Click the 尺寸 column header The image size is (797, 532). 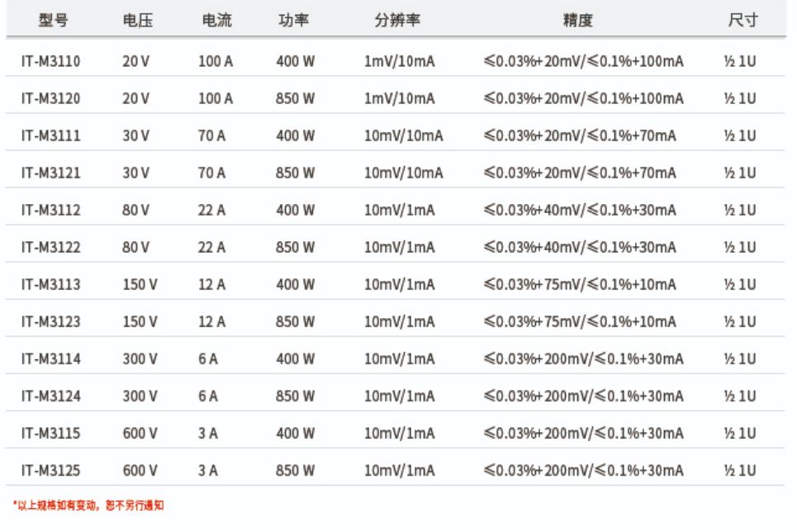742,21
